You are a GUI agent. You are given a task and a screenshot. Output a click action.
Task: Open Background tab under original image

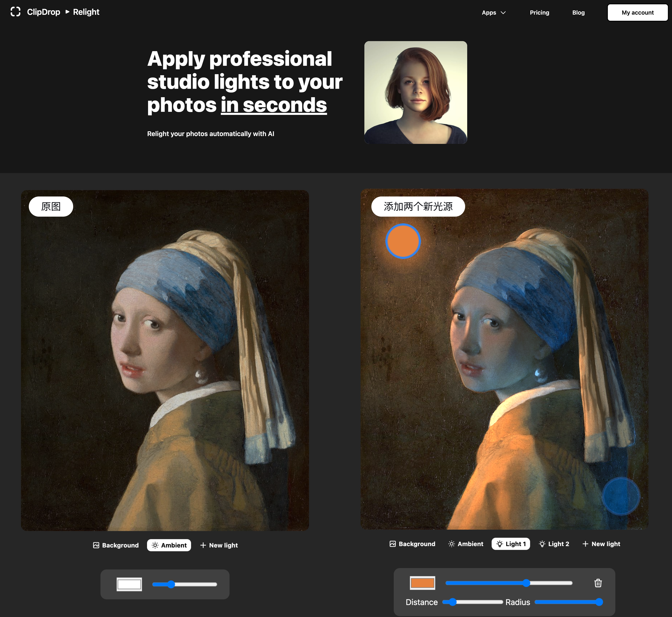(x=116, y=545)
